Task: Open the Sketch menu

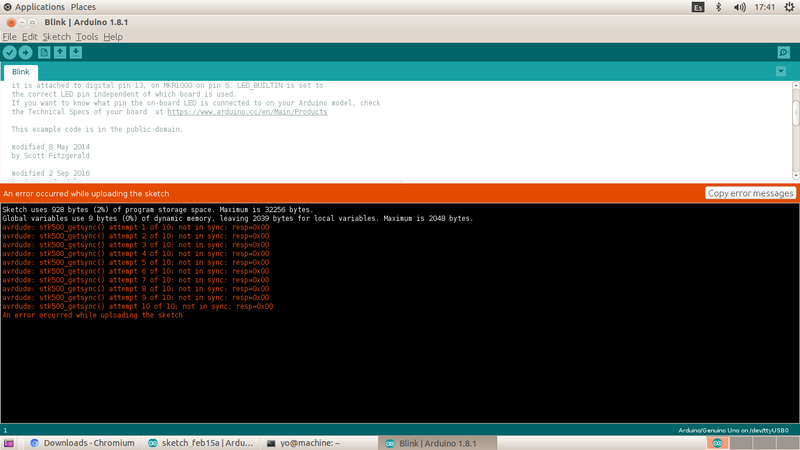Action: (x=57, y=37)
